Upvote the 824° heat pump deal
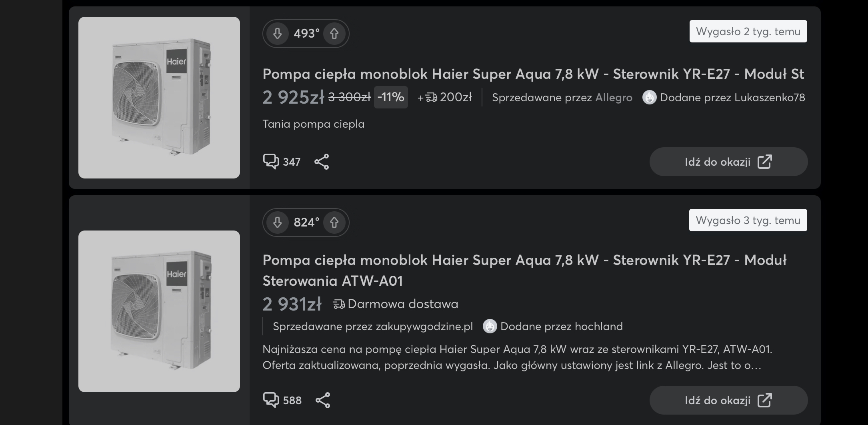The height and width of the screenshot is (425, 868). [x=334, y=223]
